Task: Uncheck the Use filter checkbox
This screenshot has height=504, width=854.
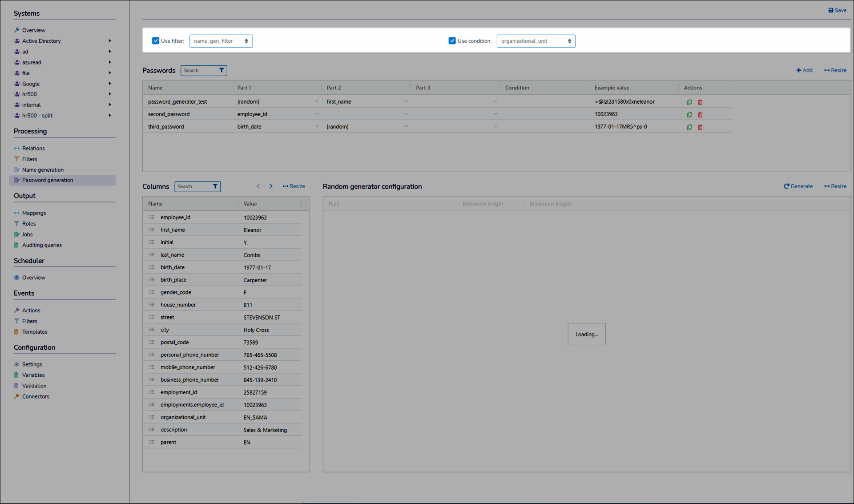Action: pyautogui.click(x=156, y=41)
